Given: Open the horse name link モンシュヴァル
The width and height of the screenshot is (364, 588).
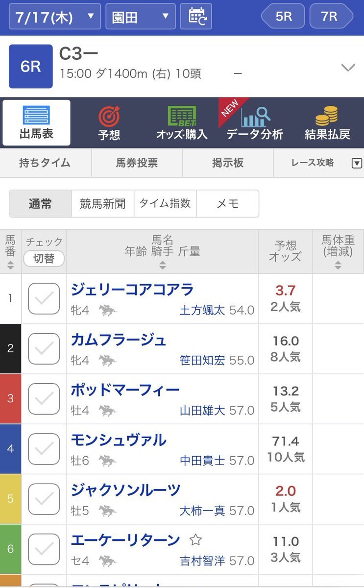Looking at the screenshot, I should [119, 440].
